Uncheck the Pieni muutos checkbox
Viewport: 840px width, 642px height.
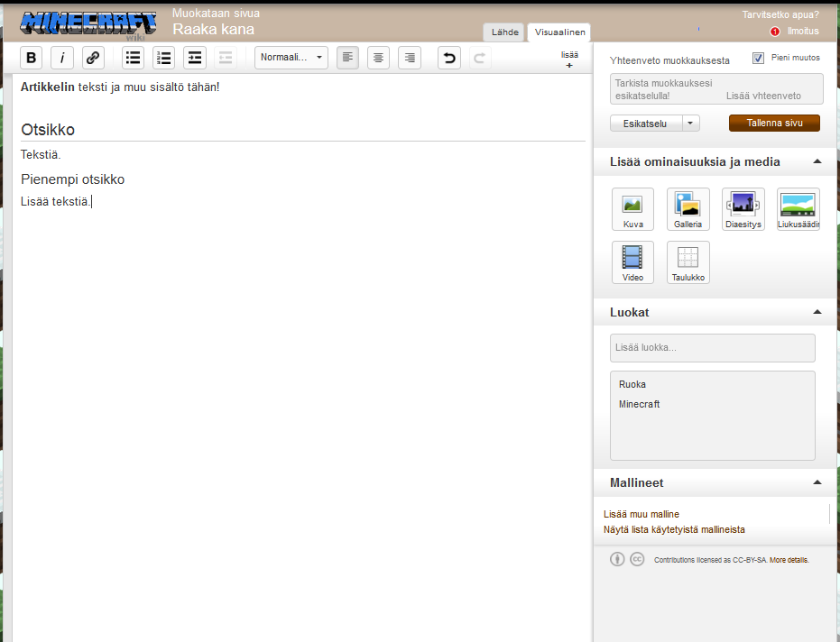(758, 58)
